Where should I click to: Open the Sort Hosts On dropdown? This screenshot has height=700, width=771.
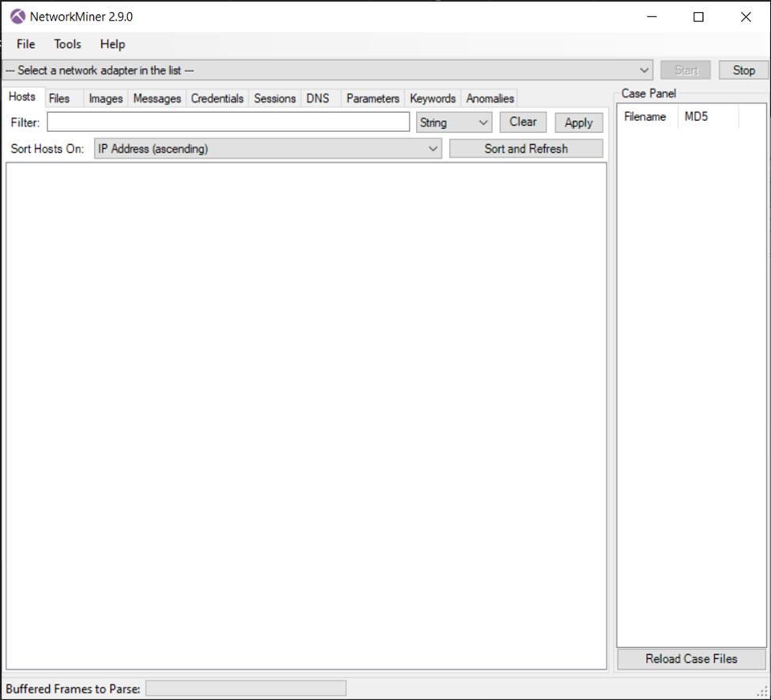tap(267, 149)
